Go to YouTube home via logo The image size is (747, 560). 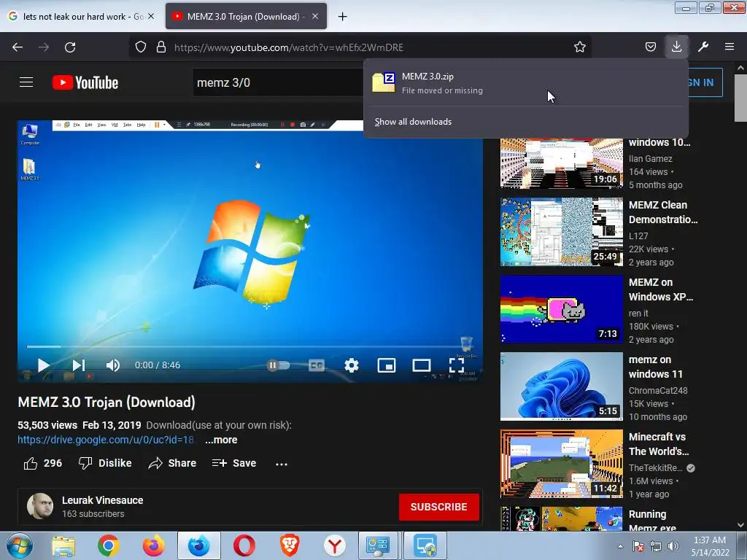[x=85, y=82]
